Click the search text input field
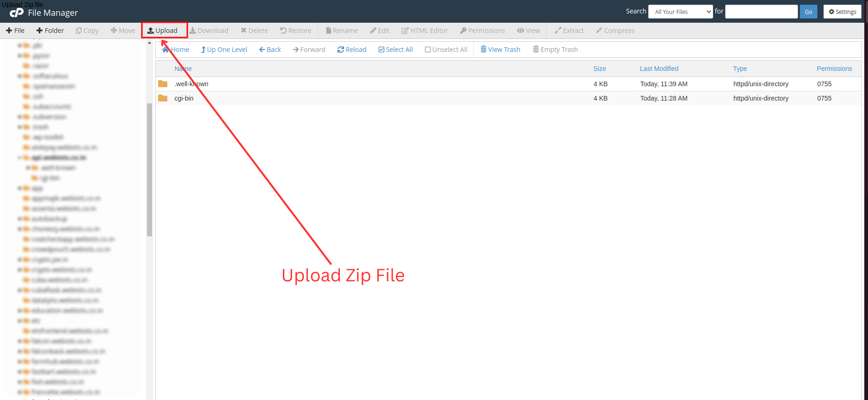The image size is (868, 400). [761, 12]
